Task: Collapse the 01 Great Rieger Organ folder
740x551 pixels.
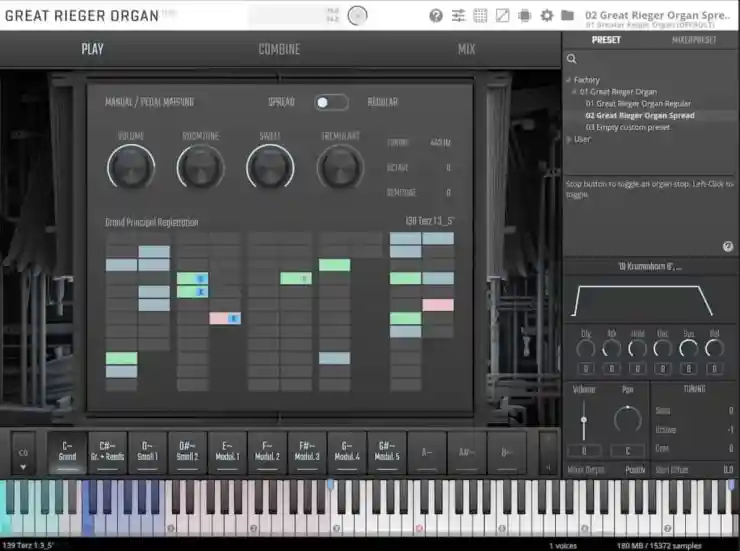Action: (x=574, y=92)
